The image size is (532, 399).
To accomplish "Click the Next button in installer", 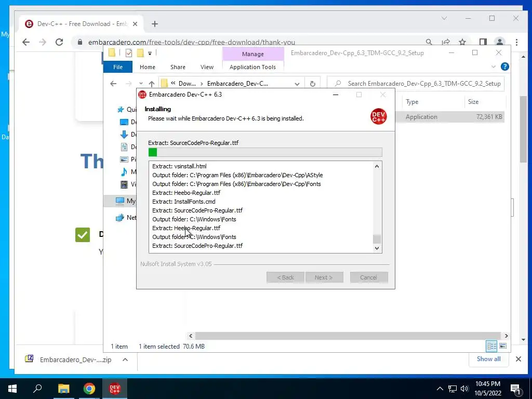I will 324,277.
